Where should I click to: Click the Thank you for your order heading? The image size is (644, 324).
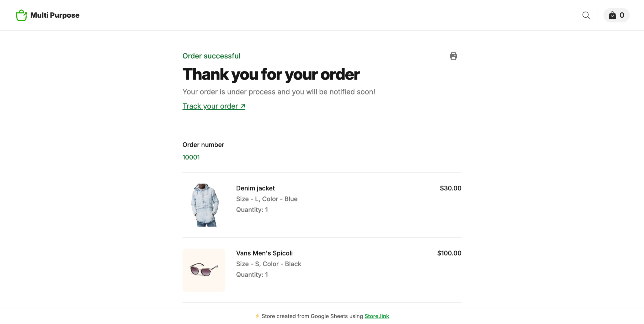tap(271, 74)
